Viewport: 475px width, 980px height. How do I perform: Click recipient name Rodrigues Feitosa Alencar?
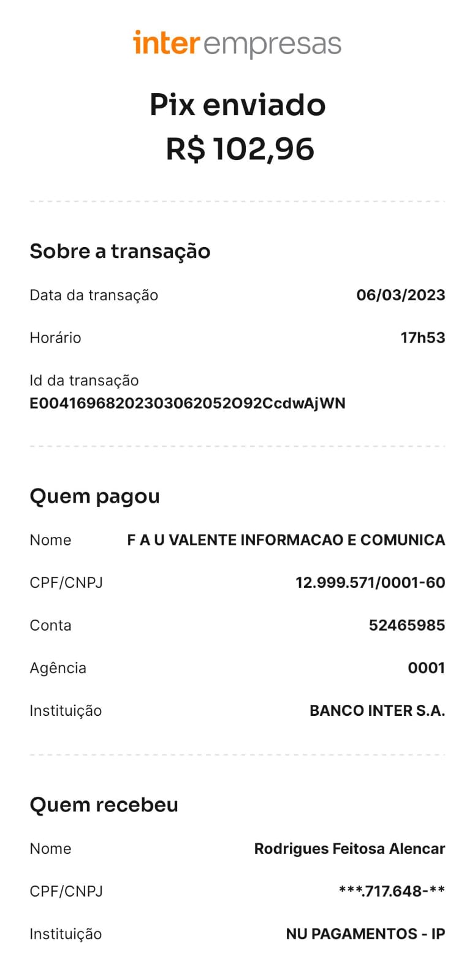pos(350,849)
